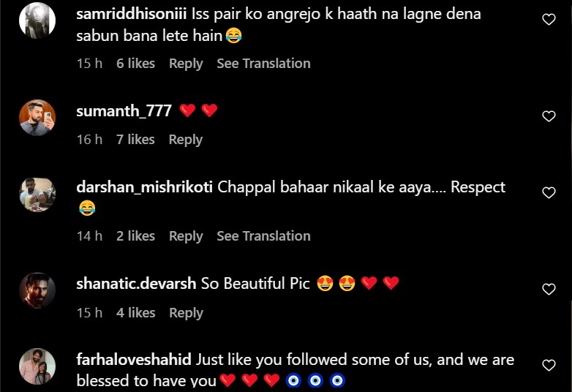Open samriddhisoniii's profile picture

click(x=37, y=20)
